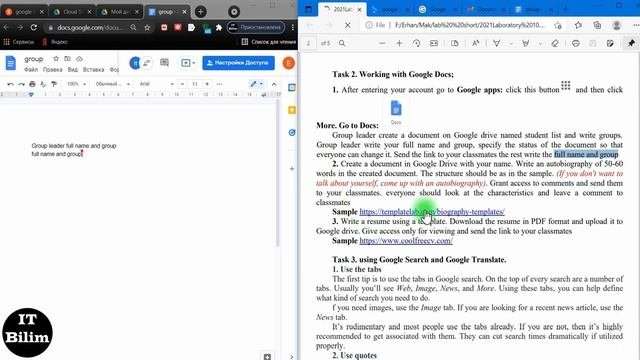Viewport: 640px width, 360px height.
Task: Open the Google Docs home icon
Action: click(x=11, y=63)
